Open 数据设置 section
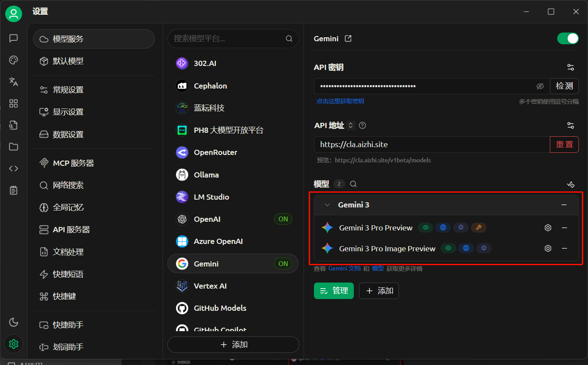 click(x=94, y=135)
